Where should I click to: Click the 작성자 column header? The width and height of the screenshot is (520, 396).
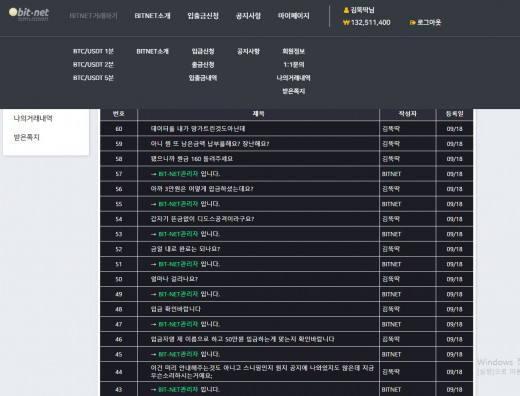[407, 114]
